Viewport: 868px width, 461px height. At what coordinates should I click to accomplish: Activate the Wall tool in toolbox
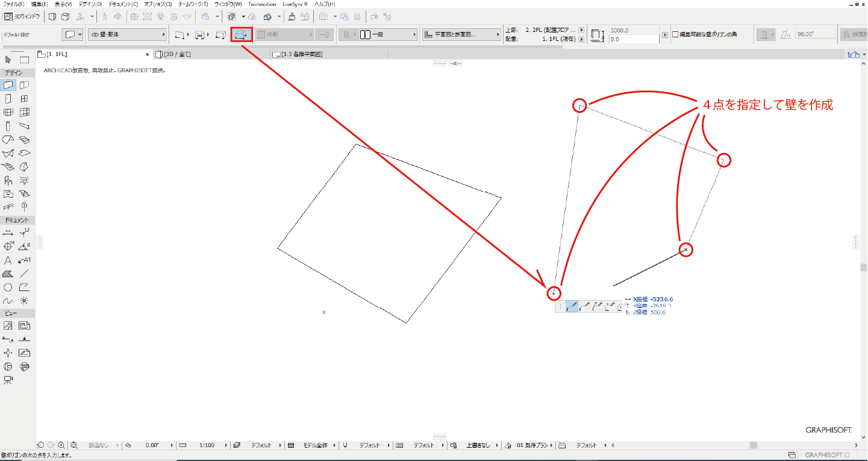point(8,85)
